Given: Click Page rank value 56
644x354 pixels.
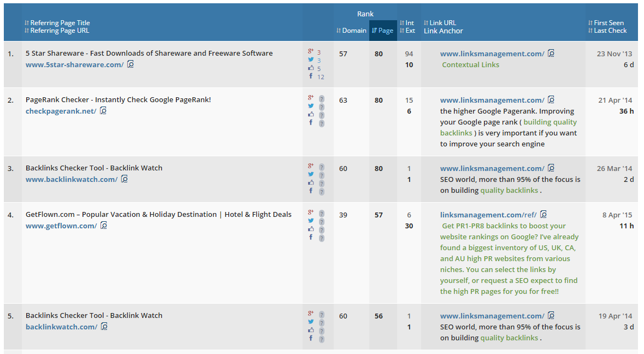Looking at the screenshot, I should click(379, 316).
